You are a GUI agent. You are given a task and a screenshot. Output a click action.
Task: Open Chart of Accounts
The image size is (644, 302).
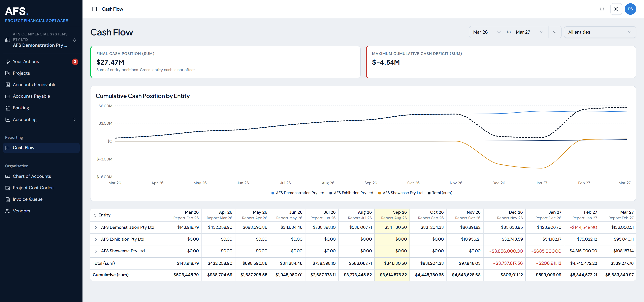coord(41,176)
